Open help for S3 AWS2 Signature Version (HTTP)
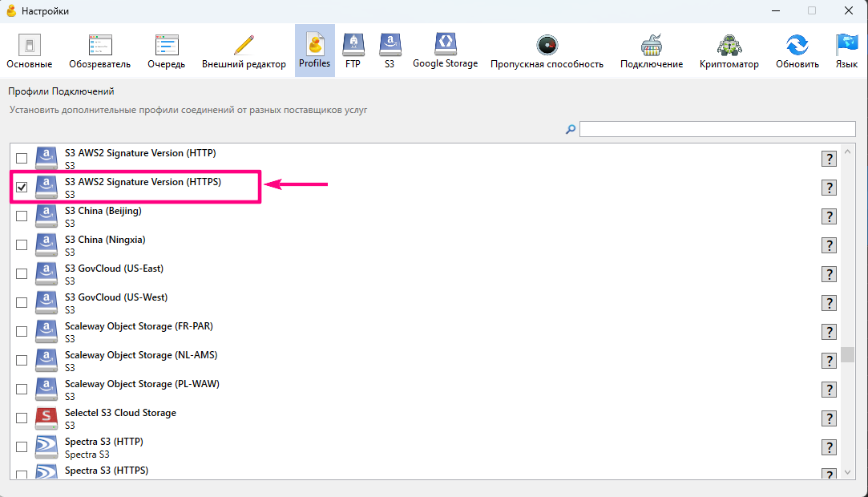The height and width of the screenshot is (497, 868). pyautogui.click(x=829, y=159)
